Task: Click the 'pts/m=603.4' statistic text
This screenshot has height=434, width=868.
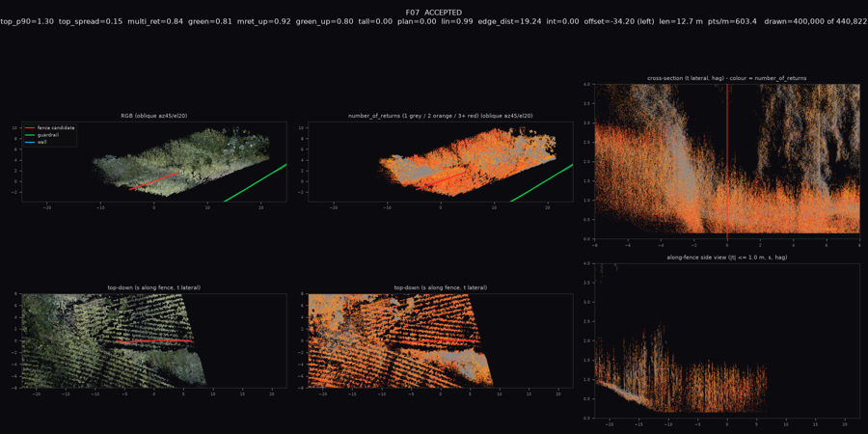Action: (x=733, y=21)
